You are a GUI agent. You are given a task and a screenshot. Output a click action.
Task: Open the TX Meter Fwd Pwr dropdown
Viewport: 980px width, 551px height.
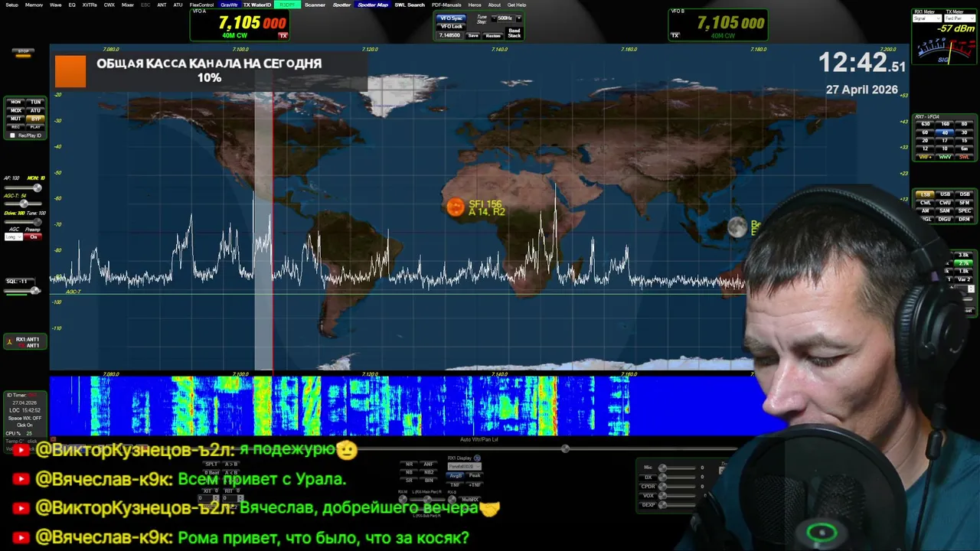point(959,18)
